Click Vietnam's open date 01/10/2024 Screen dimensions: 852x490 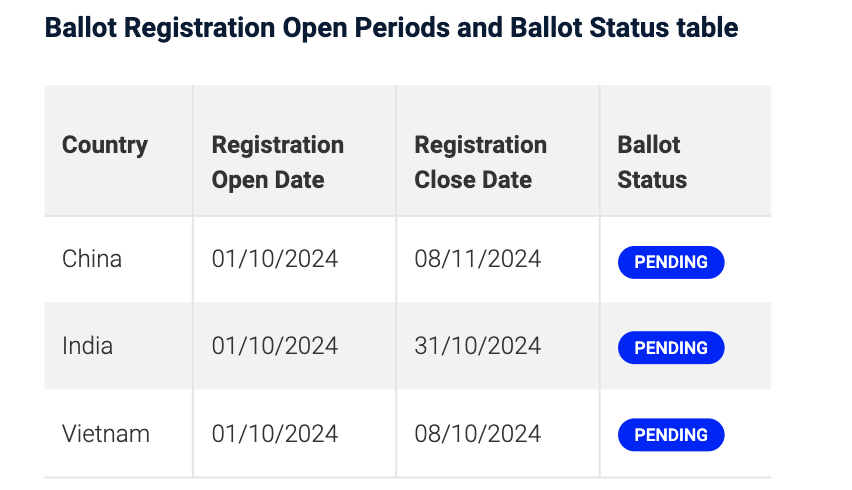275,434
